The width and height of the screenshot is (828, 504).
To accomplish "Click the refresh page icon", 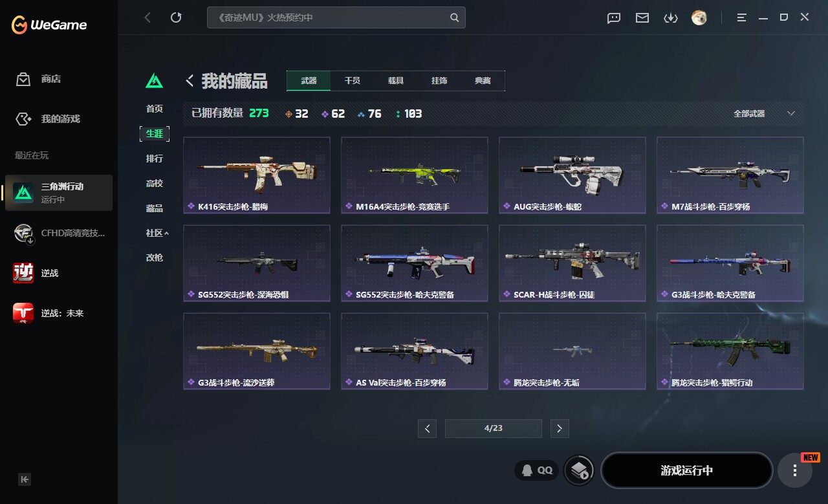I will tap(176, 17).
